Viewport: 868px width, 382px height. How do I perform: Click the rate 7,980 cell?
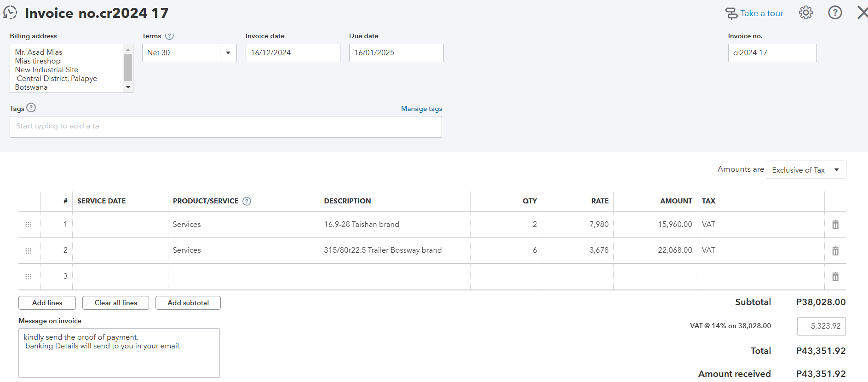(x=578, y=225)
